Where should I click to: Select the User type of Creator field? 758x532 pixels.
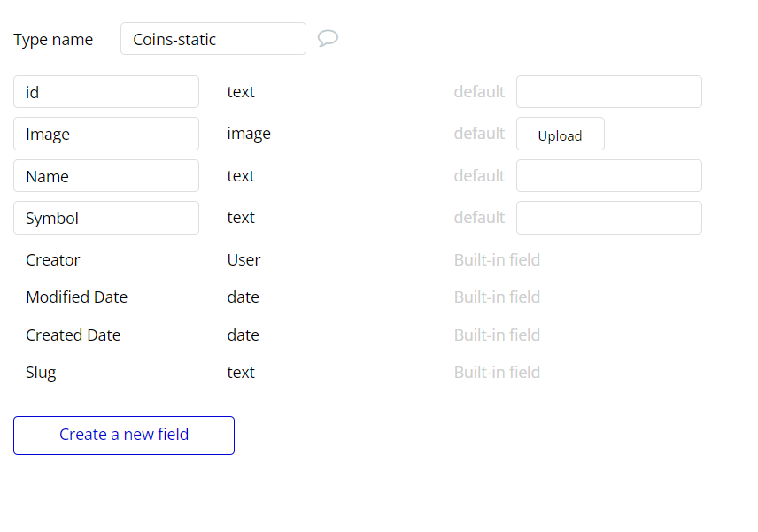(244, 260)
